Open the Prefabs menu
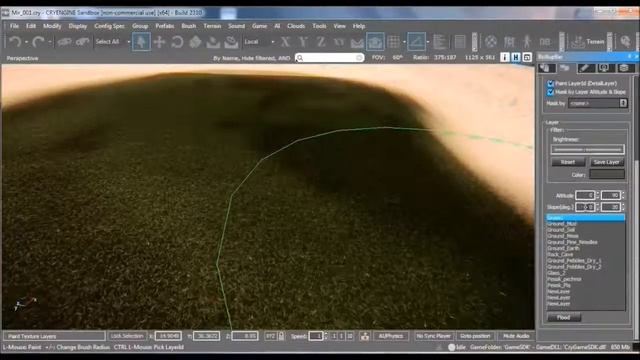 164,26
